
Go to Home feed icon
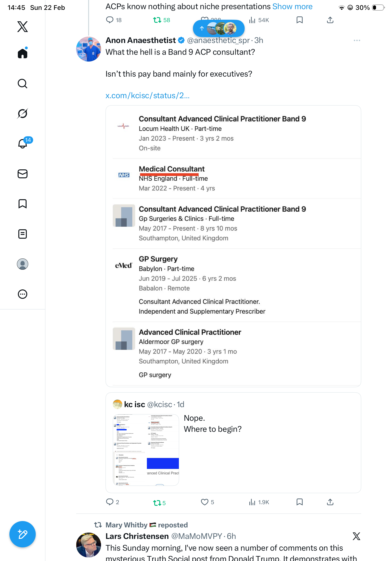click(23, 53)
